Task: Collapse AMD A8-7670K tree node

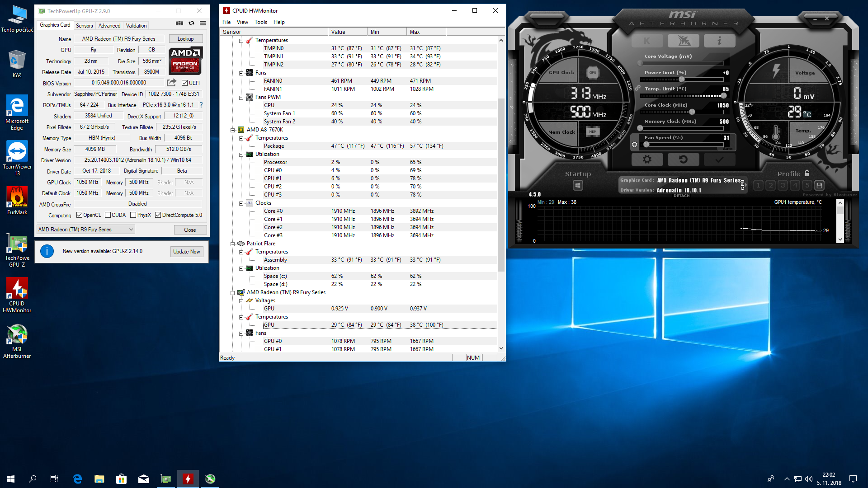Action: click(x=233, y=130)
